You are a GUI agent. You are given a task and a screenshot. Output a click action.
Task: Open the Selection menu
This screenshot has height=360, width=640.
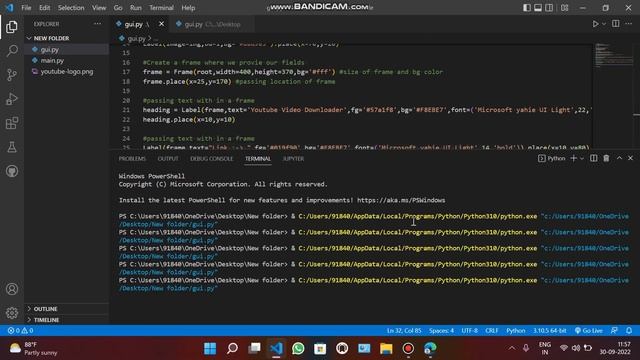tap(71, 8)
